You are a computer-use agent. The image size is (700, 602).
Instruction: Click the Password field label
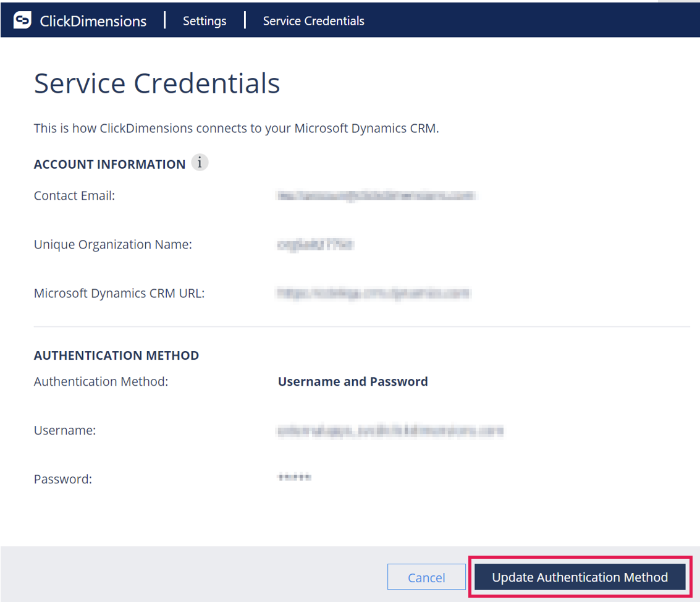(63, 479)
